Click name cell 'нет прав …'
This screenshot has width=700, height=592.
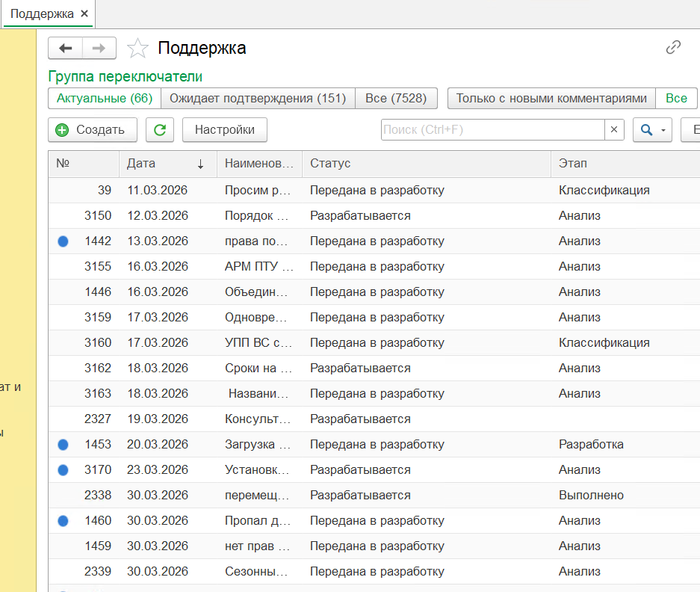point(257,546)
